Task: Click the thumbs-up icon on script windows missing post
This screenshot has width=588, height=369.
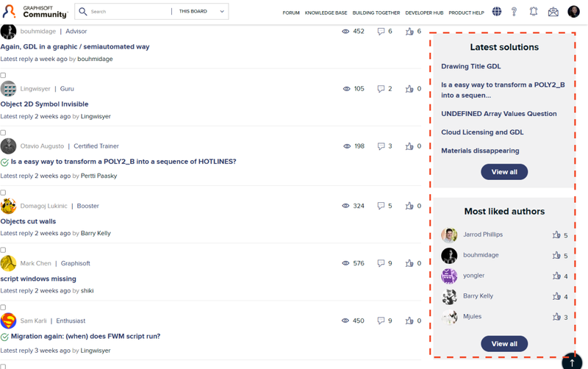Action: pyautogui.click(x=409, y=263)
